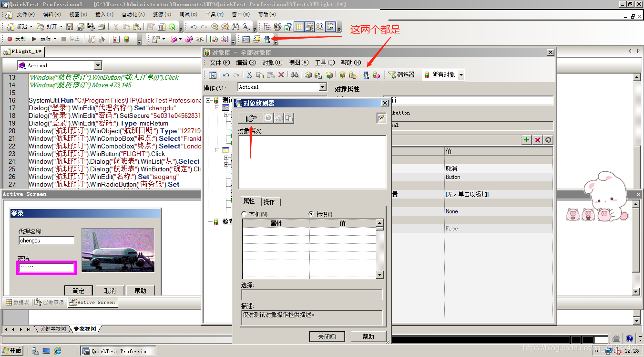The height and width of the screenshot is (357, 644).
Task: Click the 代理名称 field containing chengdu
Action: point(47,241)
